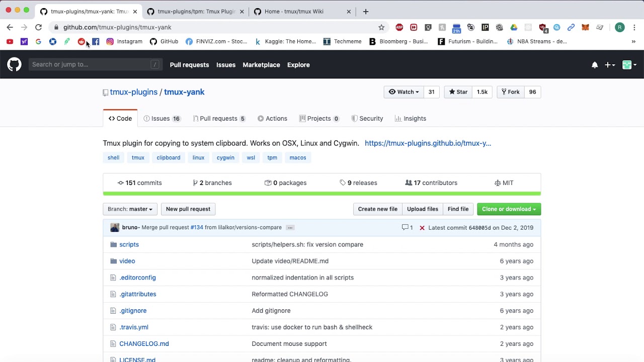Open the Actions tab

tap(272, 119)
